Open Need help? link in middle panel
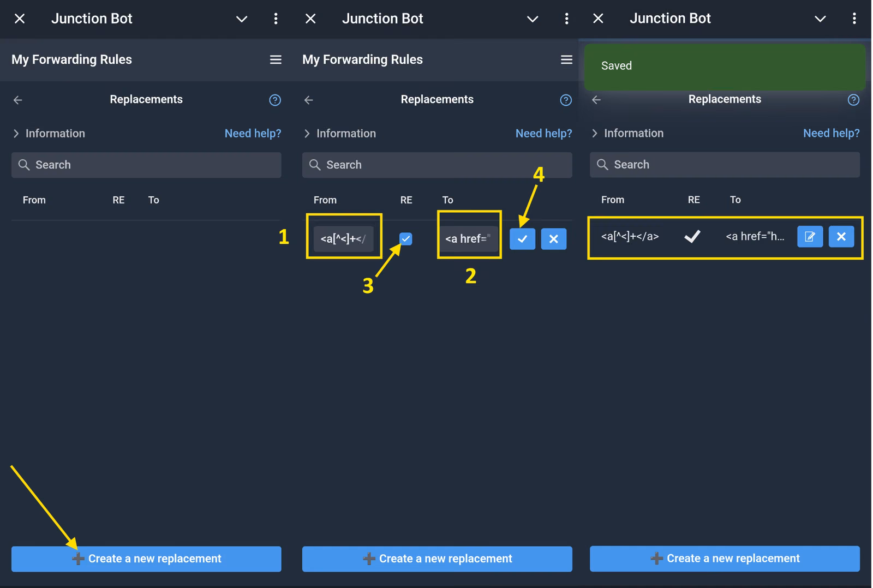The image size is (873, 588). click(x=543, y=134)
